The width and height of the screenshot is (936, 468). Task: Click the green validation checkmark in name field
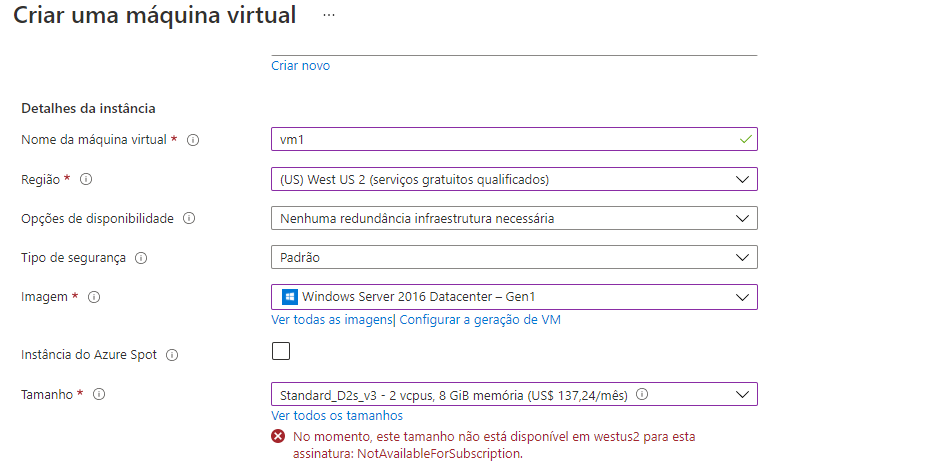(745, 139)
